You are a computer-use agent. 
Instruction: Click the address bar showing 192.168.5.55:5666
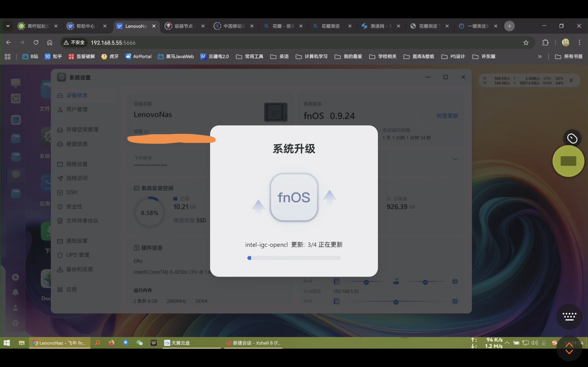point(113,43)
